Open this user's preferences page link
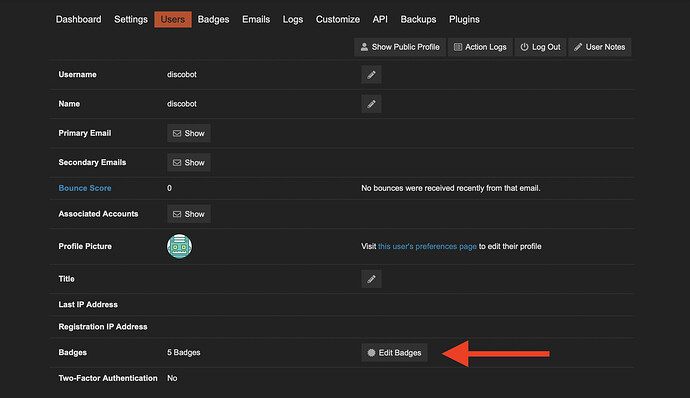This screenshot has height=398, width=690. (427, 247)
